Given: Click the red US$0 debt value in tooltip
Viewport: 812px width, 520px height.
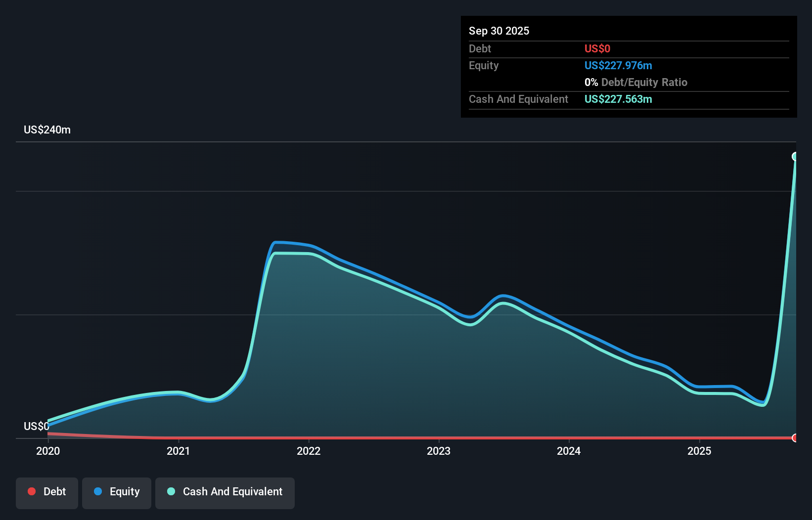Looking at the screenshot, I should click(597, 48).
